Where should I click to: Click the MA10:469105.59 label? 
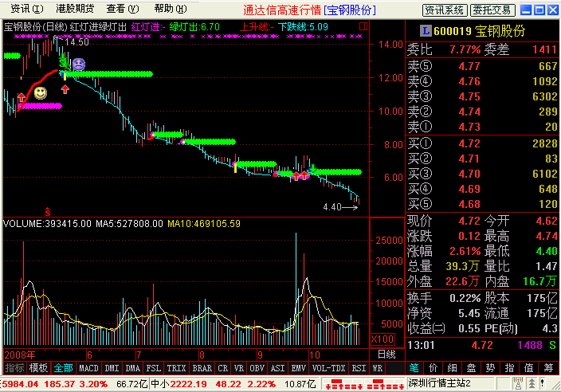pos(204,224)
